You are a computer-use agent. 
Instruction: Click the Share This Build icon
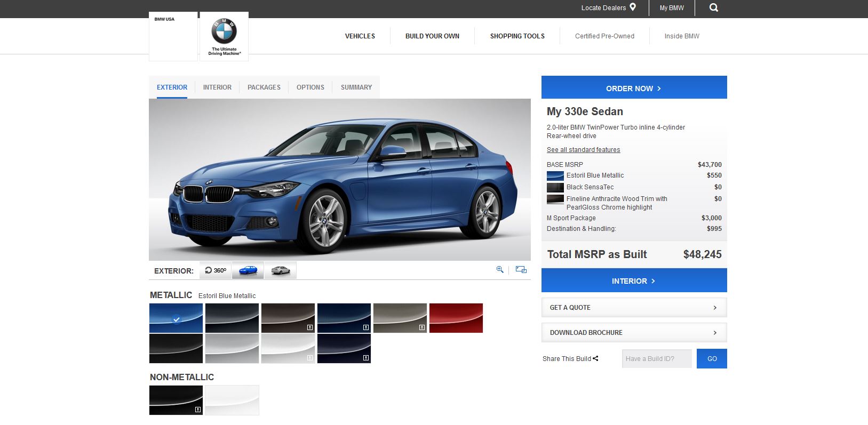tap(595, 358)
